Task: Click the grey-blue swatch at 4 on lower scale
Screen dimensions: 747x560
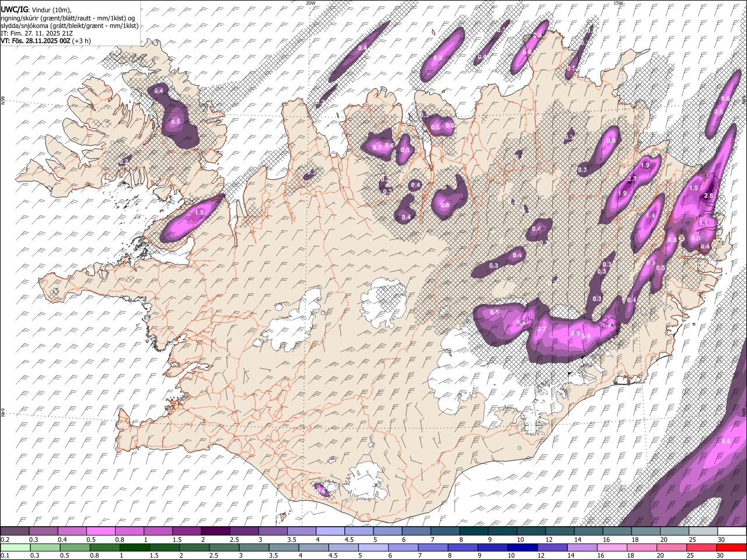Action: [313, 548]
